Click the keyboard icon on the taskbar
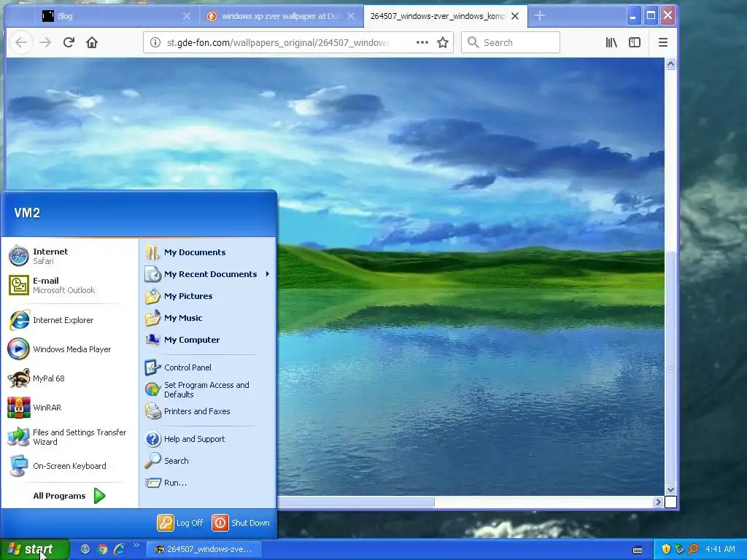This screenshot has width=747, height=560. tap(638, 550)
